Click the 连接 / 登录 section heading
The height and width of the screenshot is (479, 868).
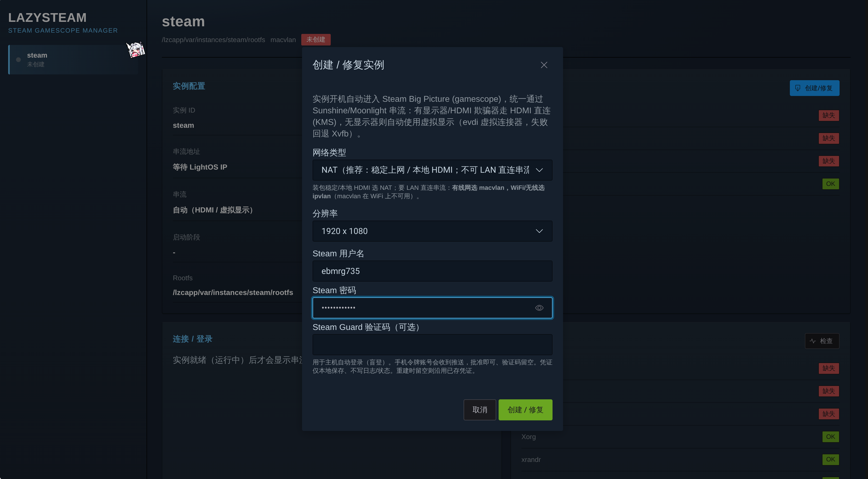click(192, 339)
